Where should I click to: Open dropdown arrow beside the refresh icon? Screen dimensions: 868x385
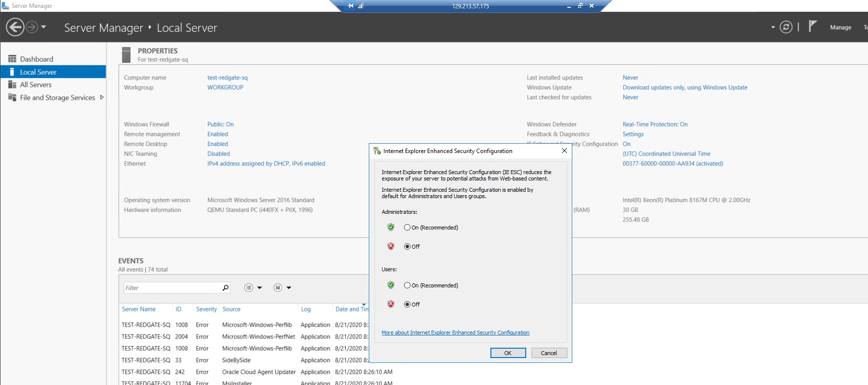click(x=773, y=27)
